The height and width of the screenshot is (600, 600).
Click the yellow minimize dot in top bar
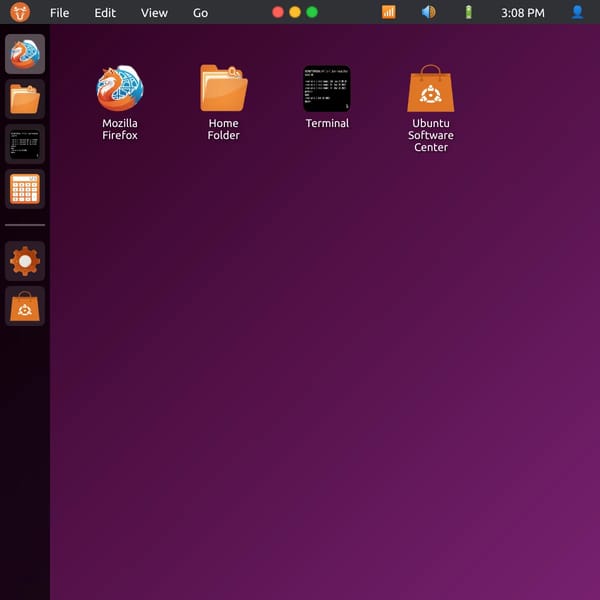(295, 12)
